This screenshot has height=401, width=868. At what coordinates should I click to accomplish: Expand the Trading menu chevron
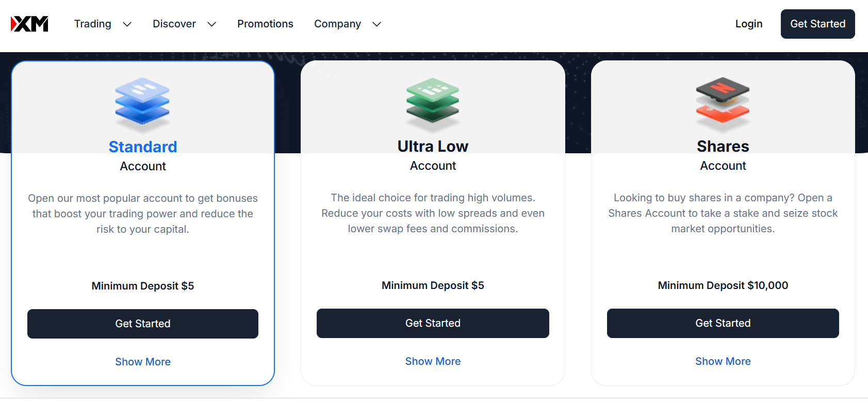(x=127, y=24)
